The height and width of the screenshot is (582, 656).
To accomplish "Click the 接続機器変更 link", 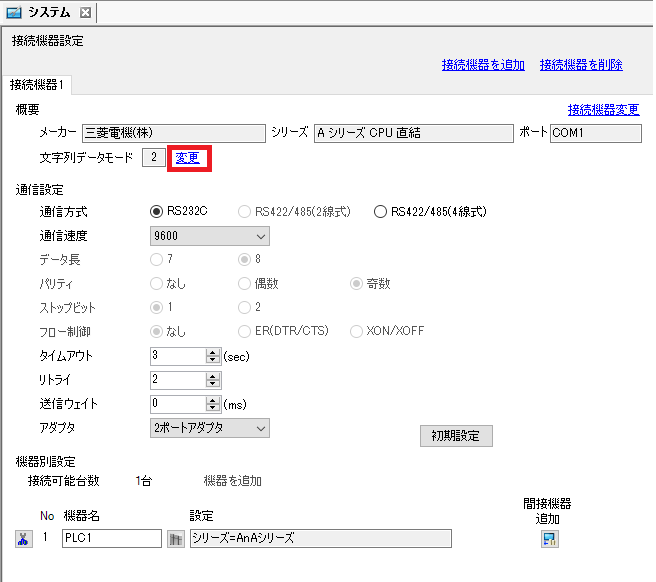I will (x=603, y=110).
